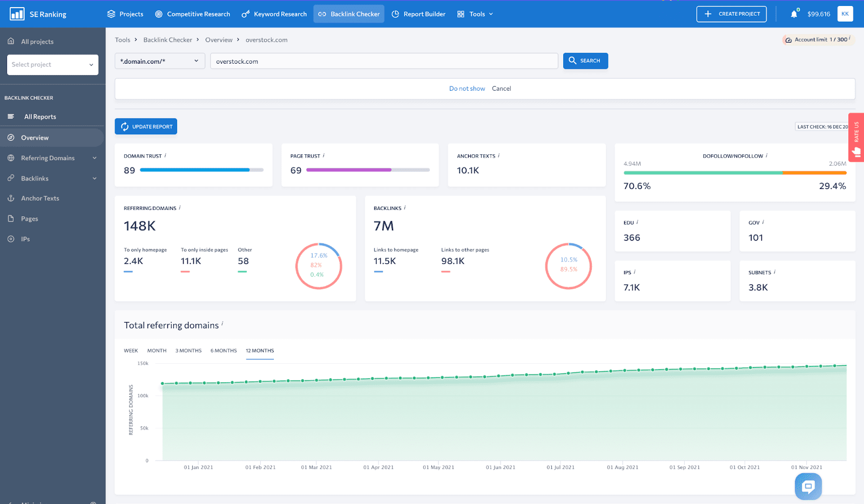Click the Backlinks chain icon in sidebar

[x=11, y=178]
